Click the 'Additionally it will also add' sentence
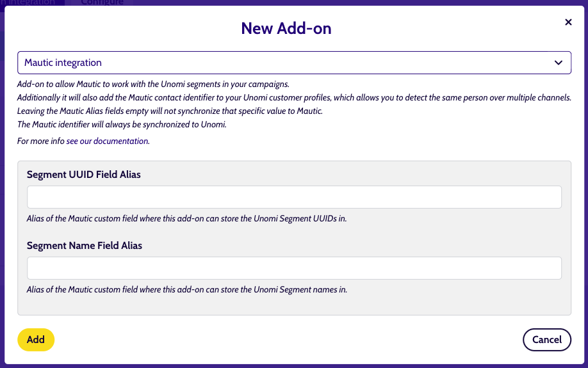The width and height of the screenshot is (588, 368). coord(294,98)
